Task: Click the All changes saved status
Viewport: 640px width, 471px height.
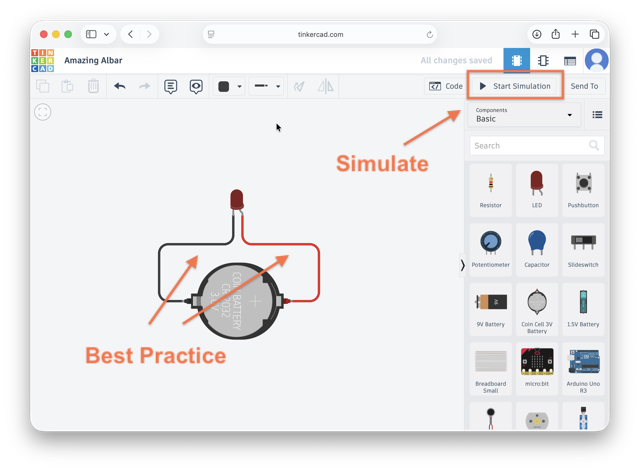Action: coord(456,60)
